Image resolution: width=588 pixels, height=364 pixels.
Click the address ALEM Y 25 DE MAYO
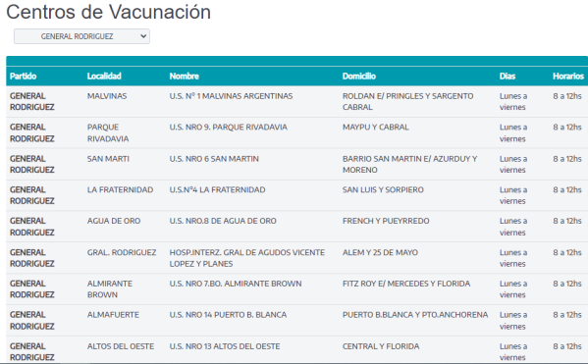pyautogui.click(x=380, y=252)
